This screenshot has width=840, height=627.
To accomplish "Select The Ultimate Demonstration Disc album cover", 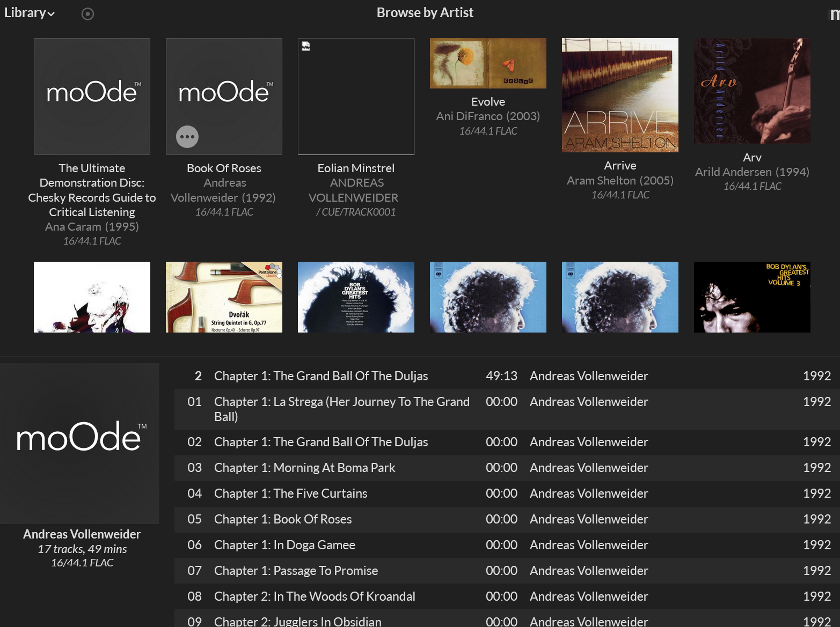I will coord(92,97).
